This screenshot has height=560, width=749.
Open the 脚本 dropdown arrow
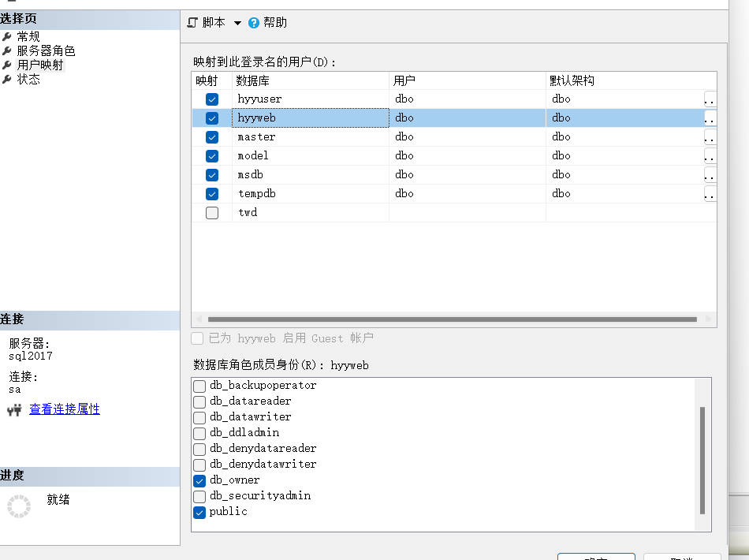[x=237, y=23]
